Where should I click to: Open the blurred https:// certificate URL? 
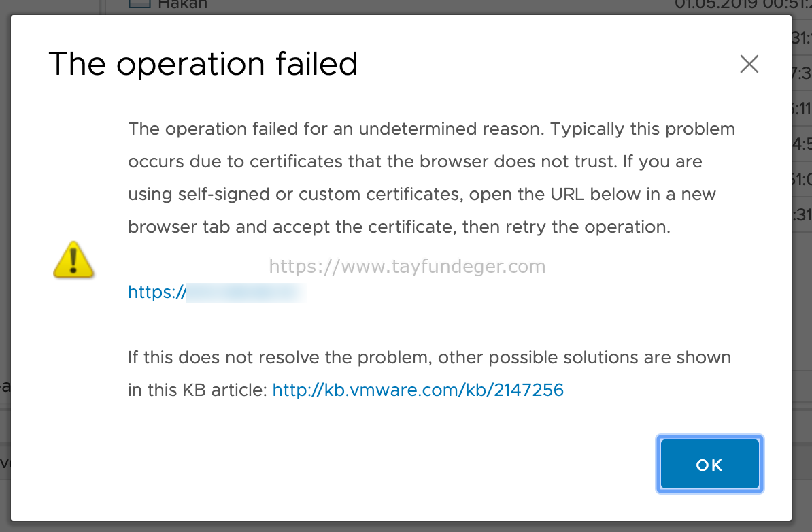[x=217, y=292]
